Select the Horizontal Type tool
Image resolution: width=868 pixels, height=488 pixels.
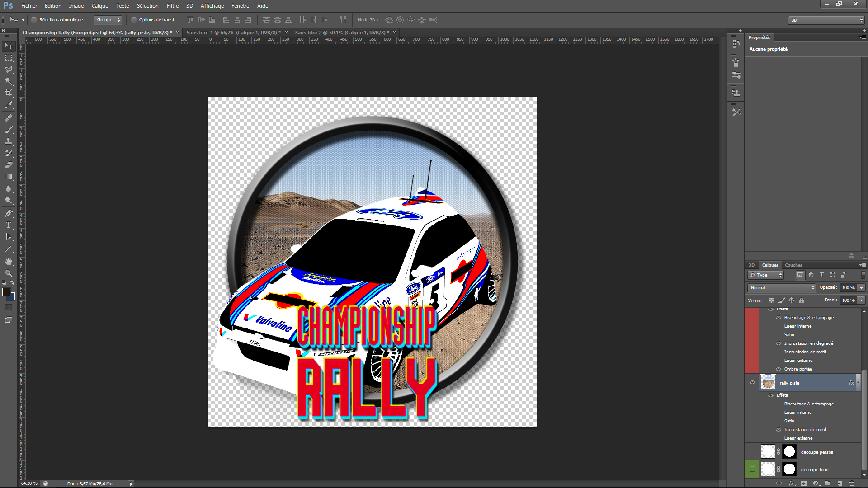(x=9, y=225)
